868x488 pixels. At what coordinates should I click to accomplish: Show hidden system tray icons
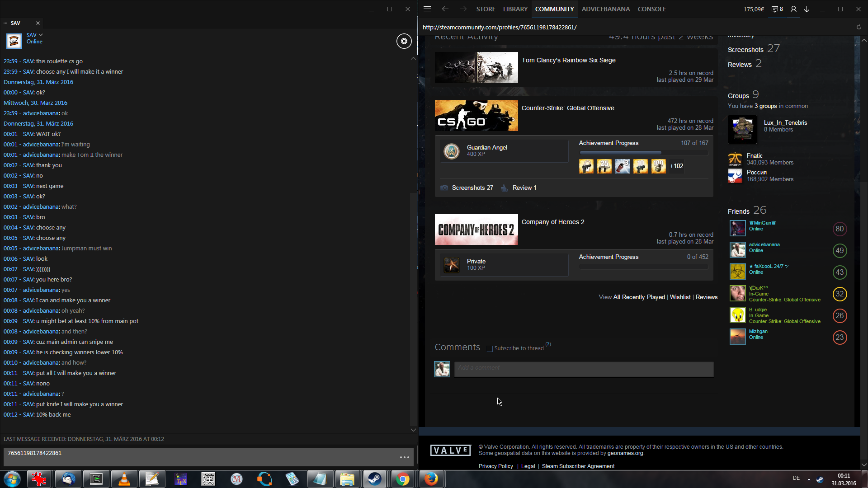pos(809,479)
